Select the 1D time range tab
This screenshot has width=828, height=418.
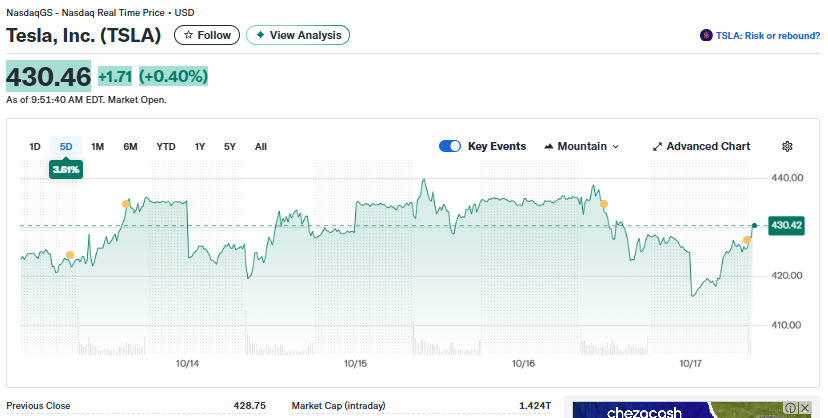(x=35, y=147)
